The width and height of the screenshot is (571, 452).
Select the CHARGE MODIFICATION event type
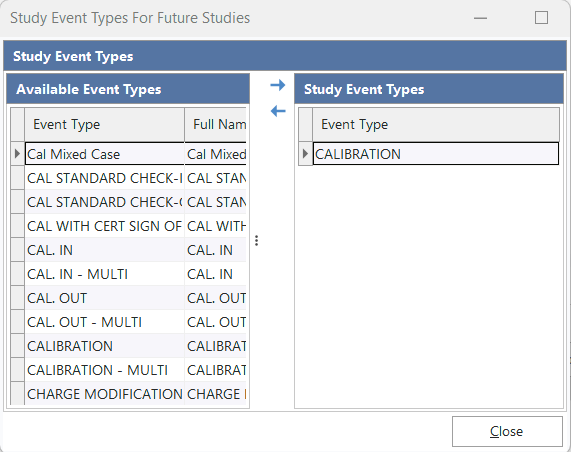pyautogui.click(x=105, y=394)
